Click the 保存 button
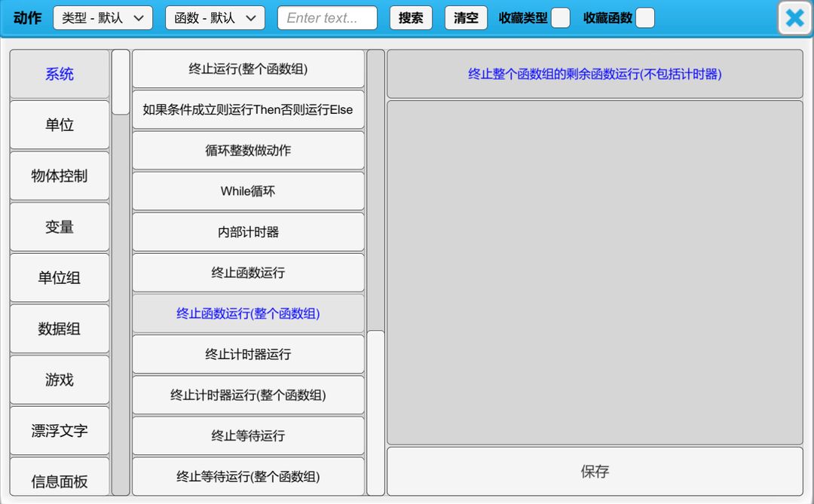This screenshot has width=814, height=504. (595, 472)
